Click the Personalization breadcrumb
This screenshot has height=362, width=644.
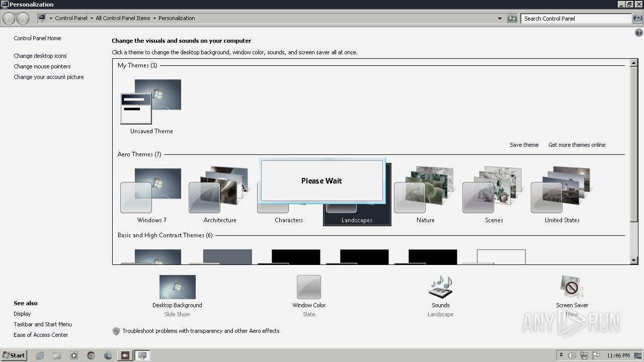pos(177,18)
